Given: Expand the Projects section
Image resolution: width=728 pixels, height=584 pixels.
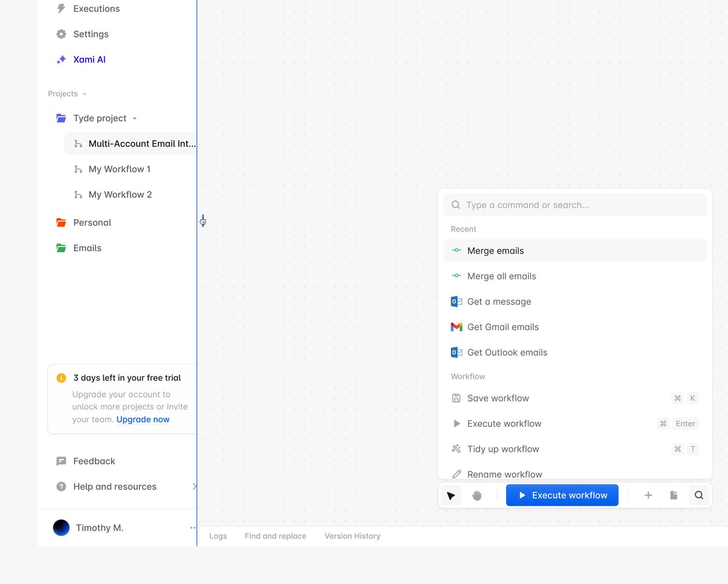Looking at the screenshot, I should tap(67, 93).
